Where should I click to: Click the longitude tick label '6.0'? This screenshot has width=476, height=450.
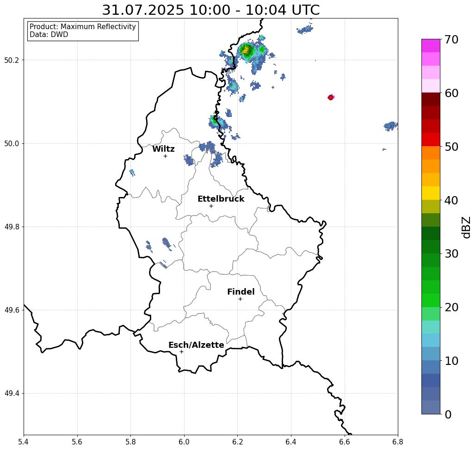(184, 442)
